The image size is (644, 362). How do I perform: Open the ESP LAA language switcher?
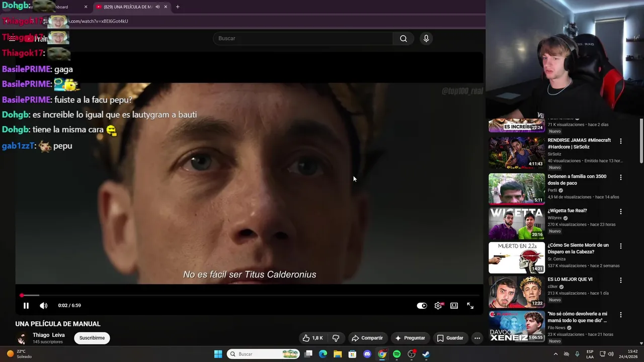(590, 354)
